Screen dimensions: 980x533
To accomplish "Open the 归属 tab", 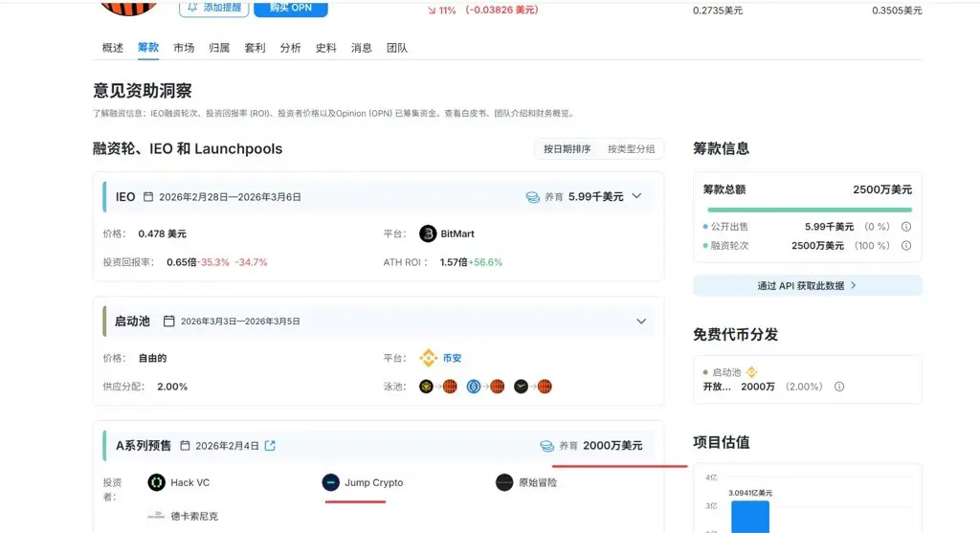I will point(219,48).
